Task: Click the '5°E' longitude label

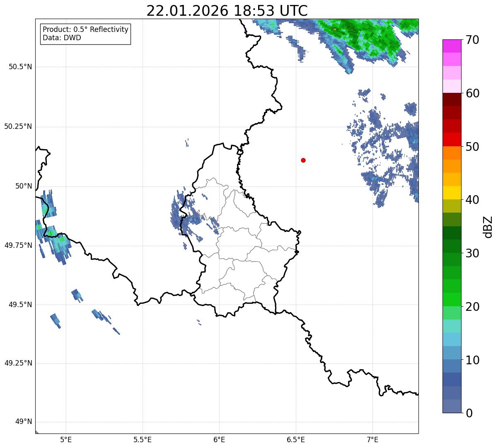Action: click(x=66, y=439)
